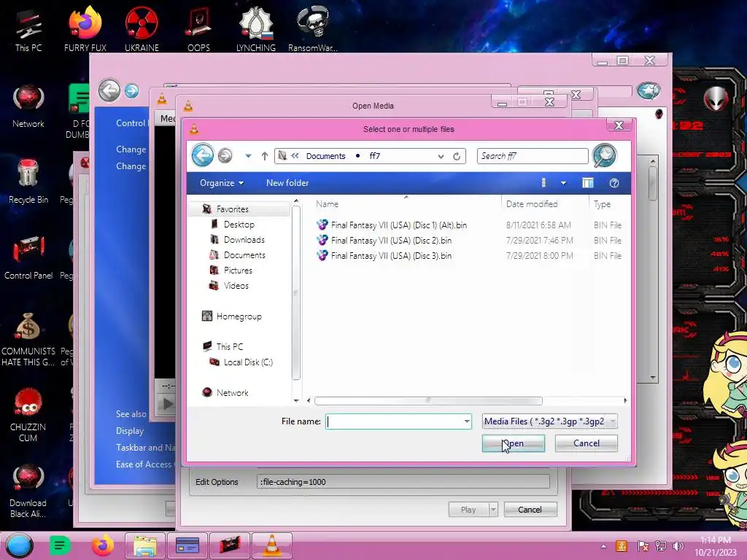Go up one folder level
This screenshot has width=747, height=560.
click(x=264, y=156)
